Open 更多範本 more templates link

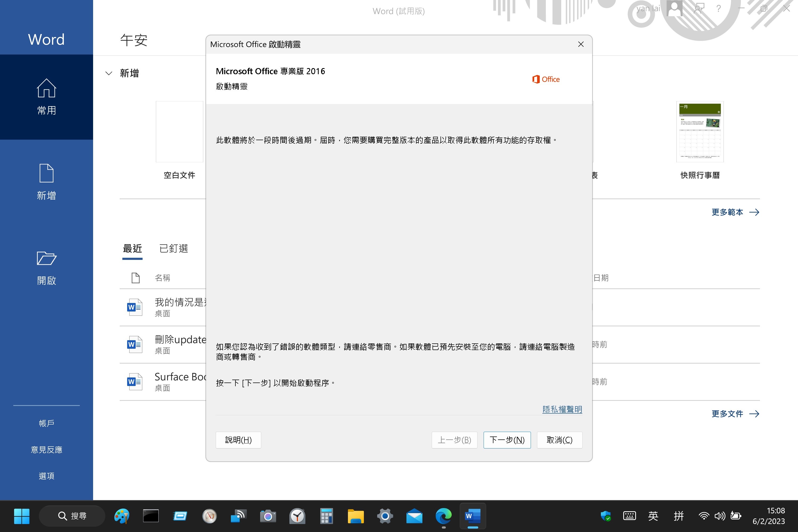tap(735, 212)
